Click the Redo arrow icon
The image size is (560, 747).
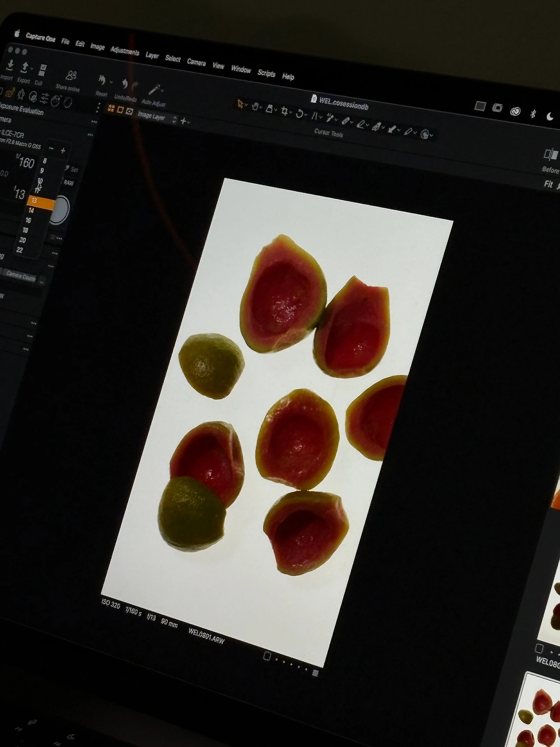(135, 85)
